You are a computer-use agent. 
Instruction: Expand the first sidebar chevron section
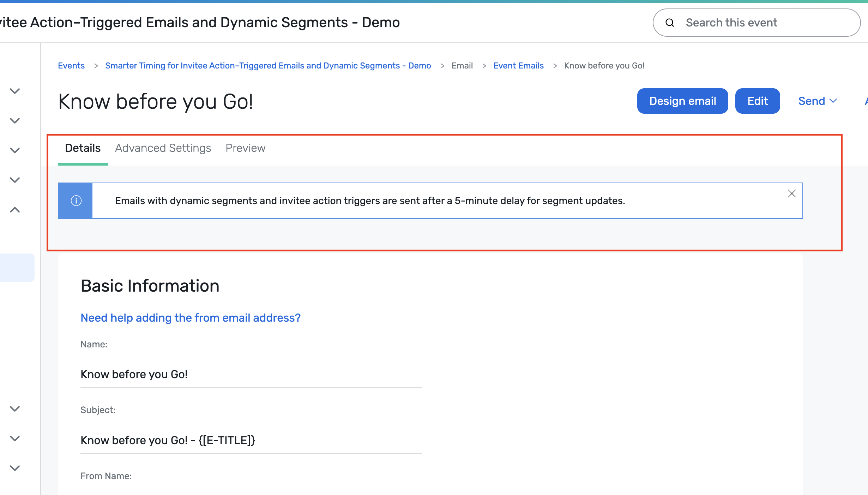[x=15, y=91]
